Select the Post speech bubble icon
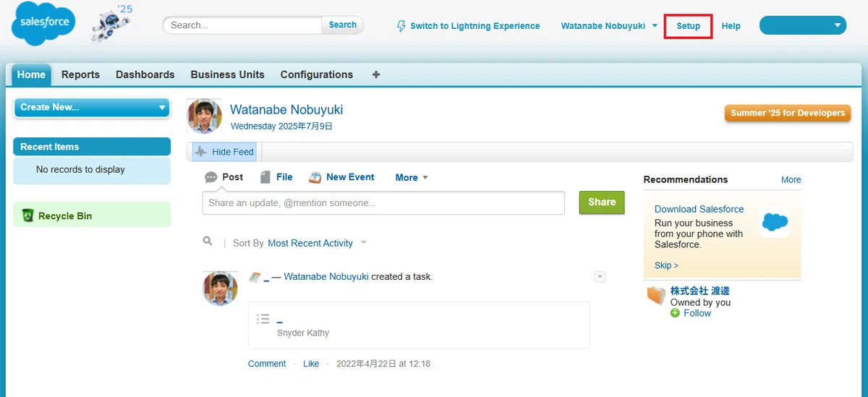 (211, 177)
